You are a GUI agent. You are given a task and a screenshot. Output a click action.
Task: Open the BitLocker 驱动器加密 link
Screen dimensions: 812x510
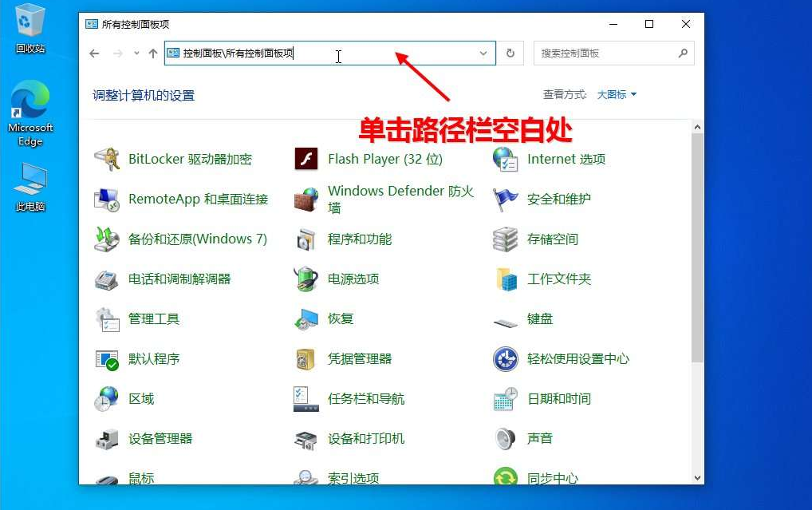point(190,159)
